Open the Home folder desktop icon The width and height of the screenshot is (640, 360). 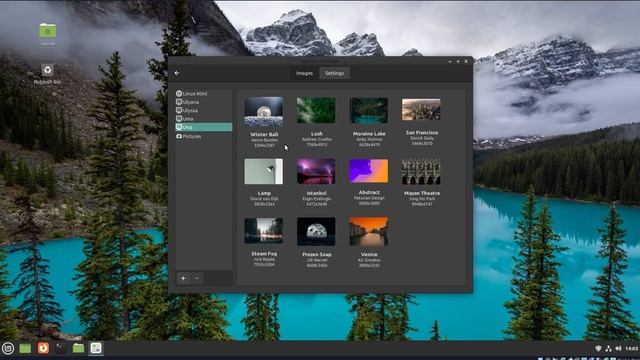(x=48, y=34)
